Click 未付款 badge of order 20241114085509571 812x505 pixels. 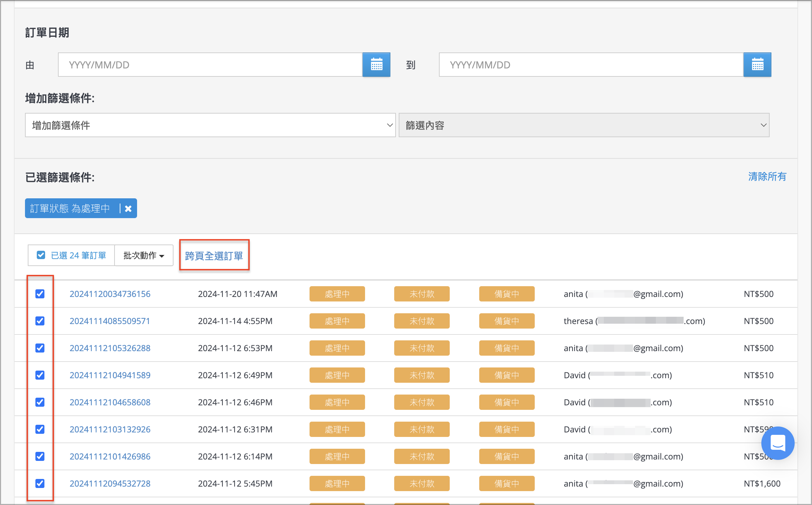click(x=422, y=321)
